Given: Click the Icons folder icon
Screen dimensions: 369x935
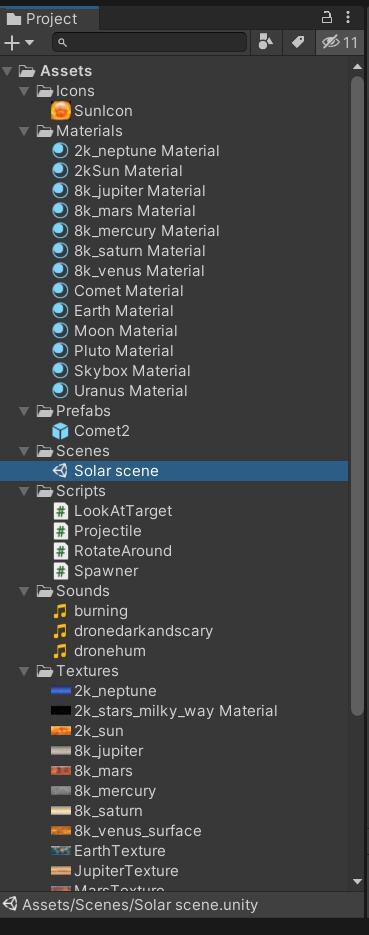Looking at the screenshot, I should [45, 91].
